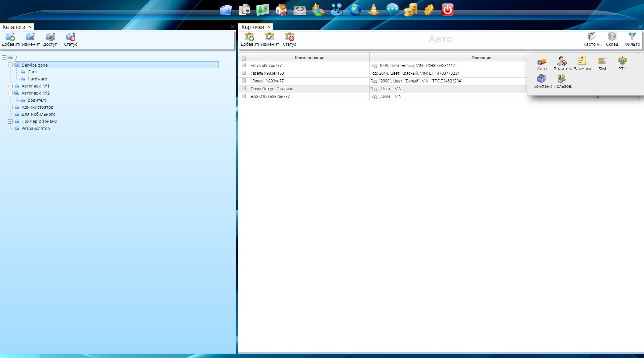Screen dimensions: 644x358
Task: Select the Hardware folder in the tree
Action: 37,79
